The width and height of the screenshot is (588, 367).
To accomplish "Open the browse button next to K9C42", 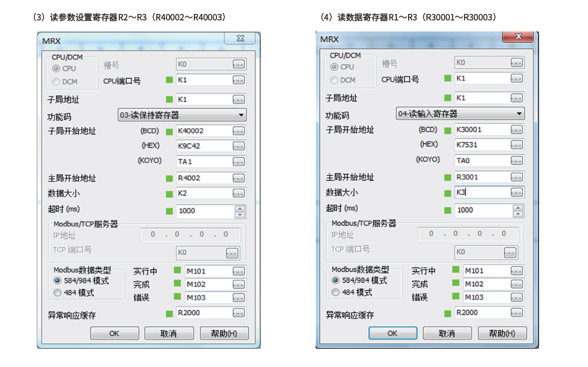I will coord(238,146).
